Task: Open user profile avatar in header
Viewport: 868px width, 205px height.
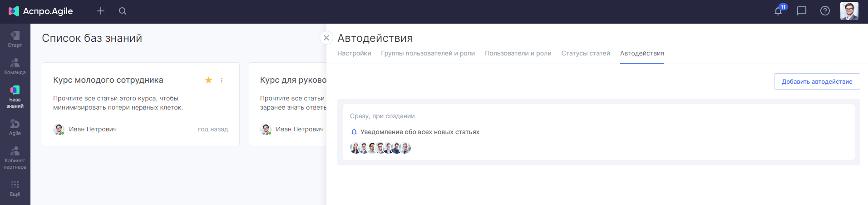Action: point(849,11)
